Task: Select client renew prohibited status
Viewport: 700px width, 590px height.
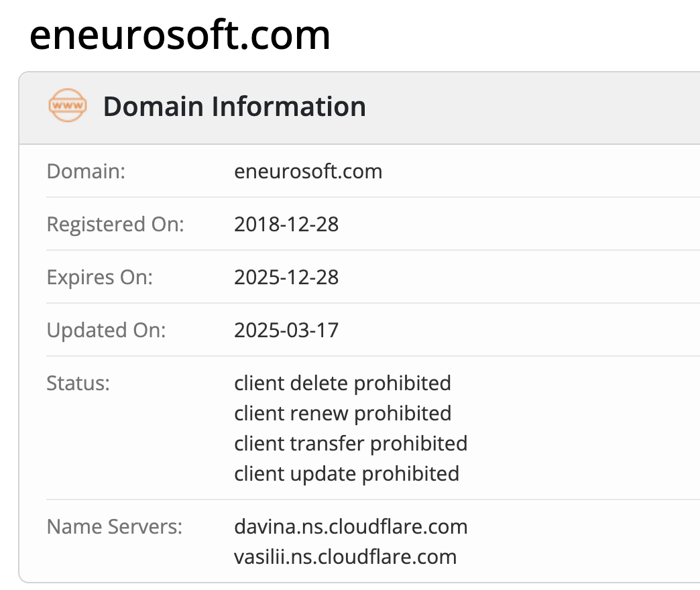Action: point(343,413)
